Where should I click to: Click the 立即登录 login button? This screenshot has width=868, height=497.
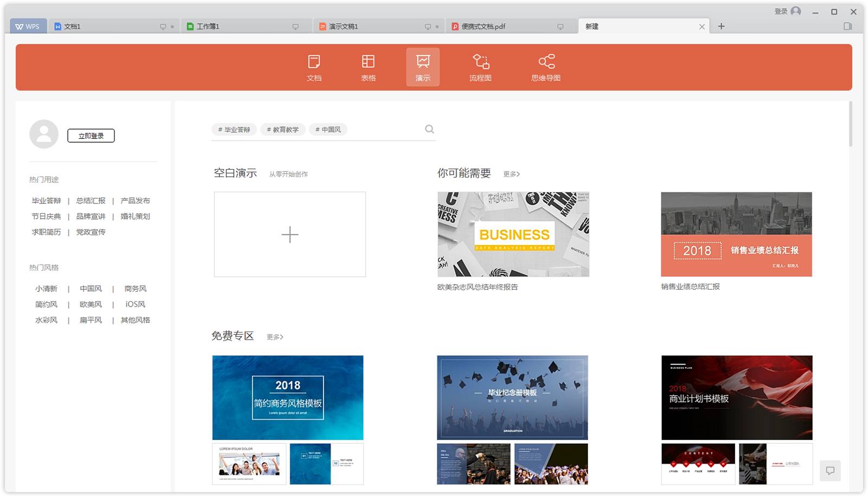coord(91,136)
